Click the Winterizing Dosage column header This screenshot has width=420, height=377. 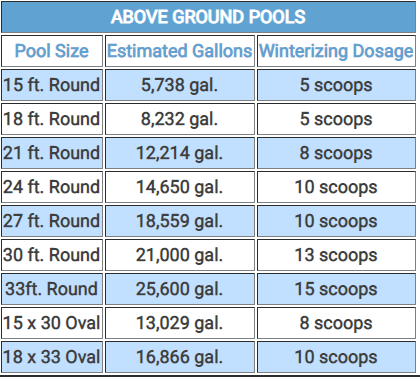coord(336,51)
